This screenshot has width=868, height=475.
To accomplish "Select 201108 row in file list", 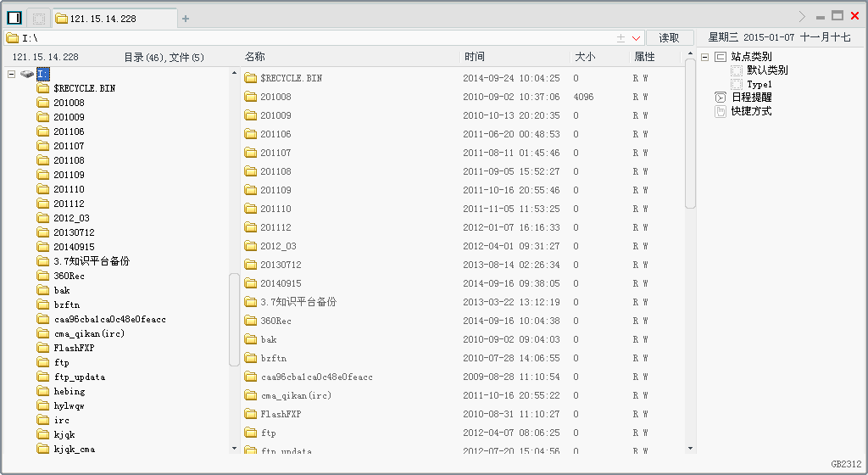I will pos(462,171).
